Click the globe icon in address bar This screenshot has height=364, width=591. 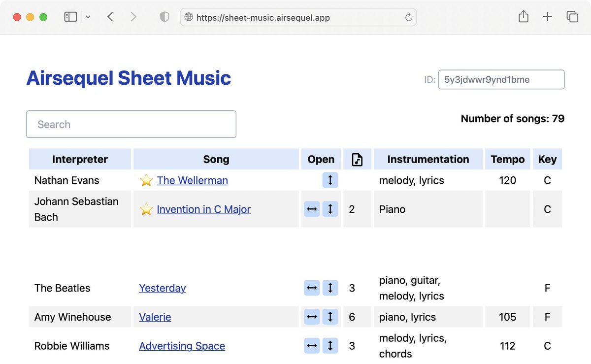click(189, 17)
